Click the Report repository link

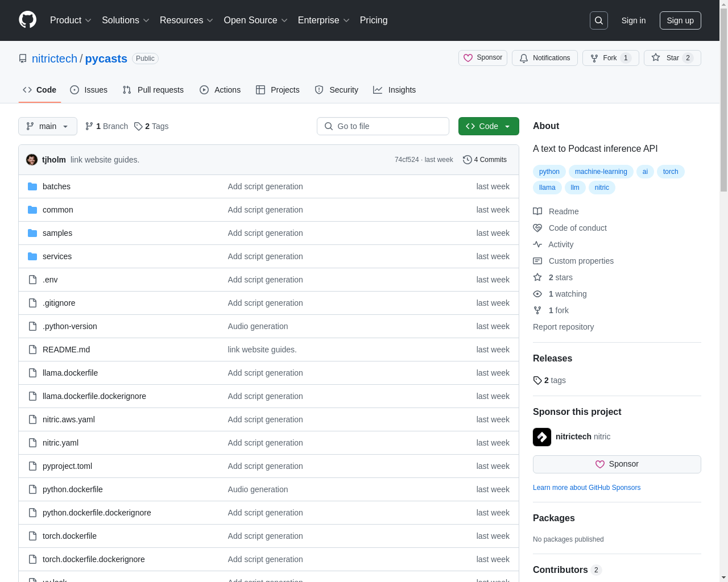[x=563, y=327]
